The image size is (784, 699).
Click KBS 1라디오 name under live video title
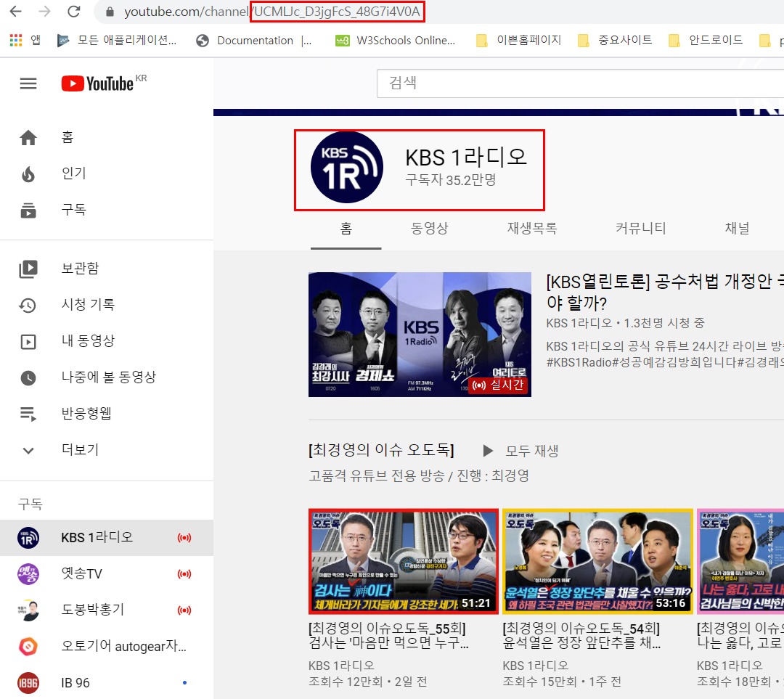tap(579, 323)
